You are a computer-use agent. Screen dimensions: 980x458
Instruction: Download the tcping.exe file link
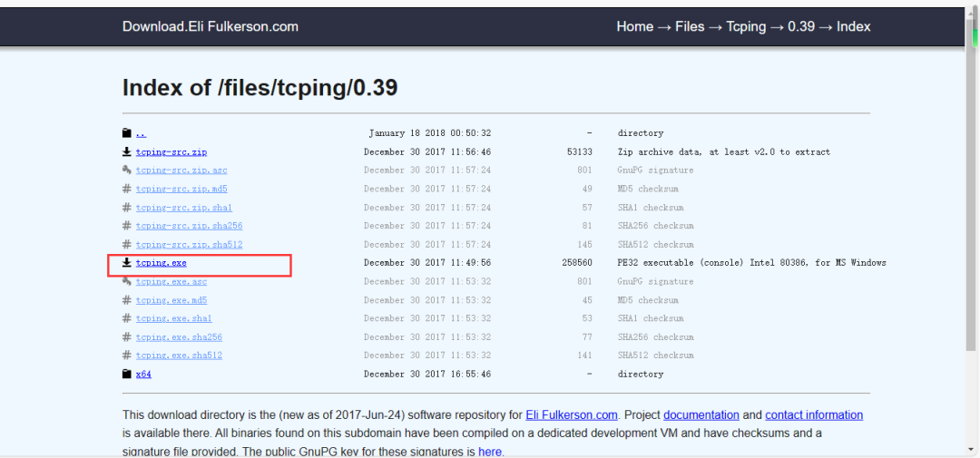pos(162,263)
